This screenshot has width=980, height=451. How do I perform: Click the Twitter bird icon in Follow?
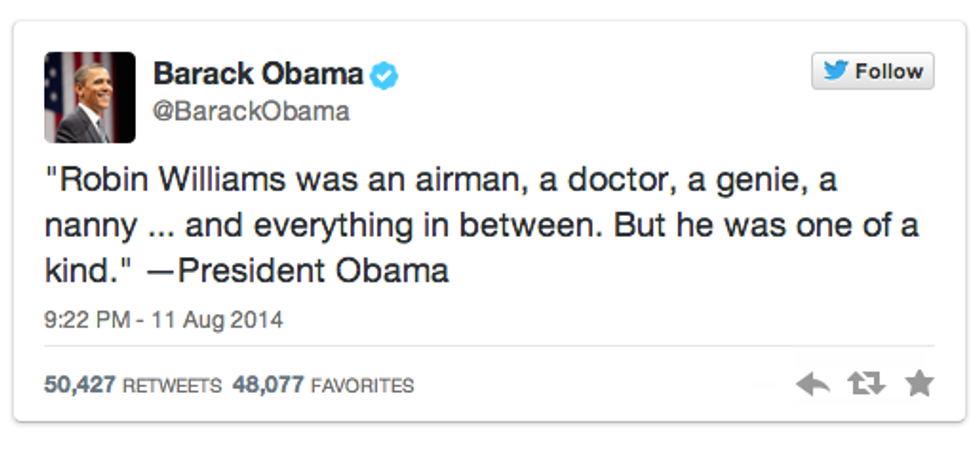[x=834, y=71]
